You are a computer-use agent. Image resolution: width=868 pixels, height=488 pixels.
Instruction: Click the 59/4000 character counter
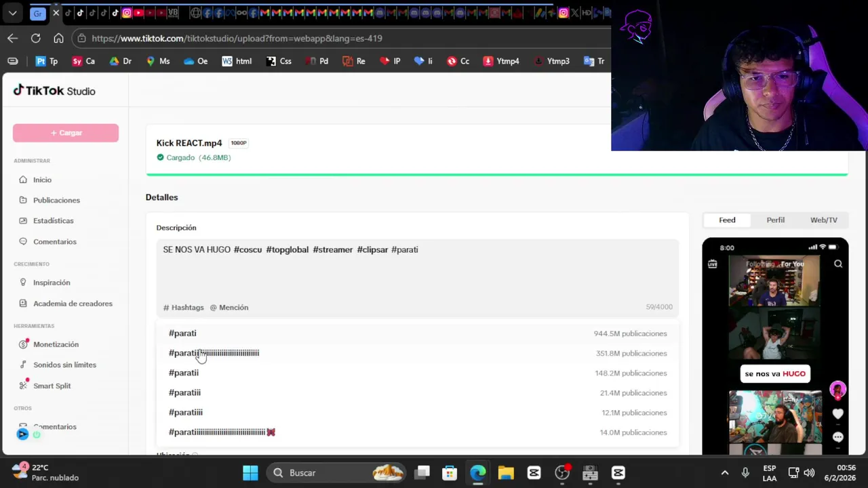659,307
